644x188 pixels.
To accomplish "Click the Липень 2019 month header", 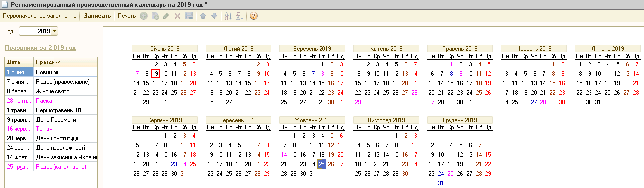I will coord(607,49).
